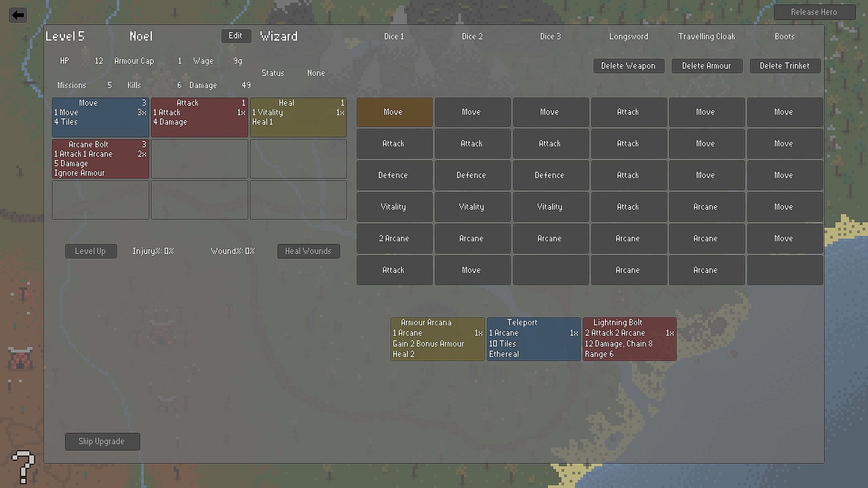Click the back arrow icon
Viewport: 868px width, 488px height.
[x=18, y=15]
